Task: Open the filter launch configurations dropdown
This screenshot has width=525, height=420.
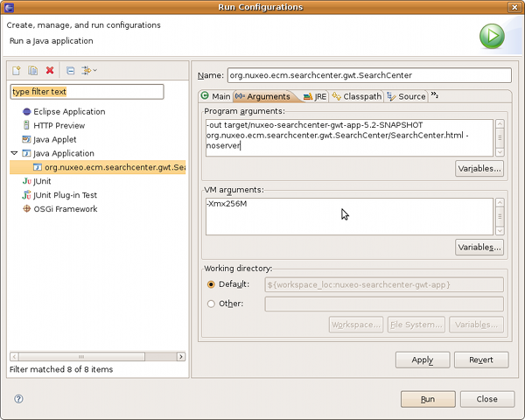Action: (x=89, y=70)
